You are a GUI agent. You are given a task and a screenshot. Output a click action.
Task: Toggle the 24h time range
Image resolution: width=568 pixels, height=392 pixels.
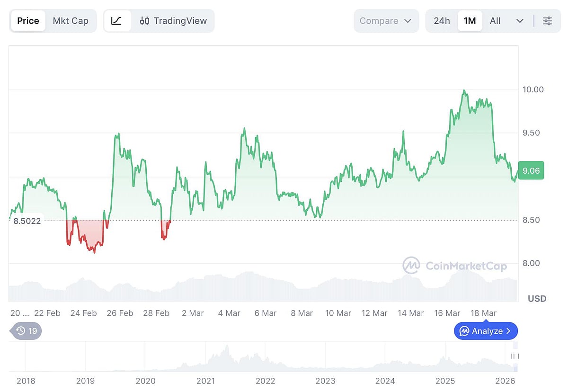pyautogui.click(x=442, y=21)
